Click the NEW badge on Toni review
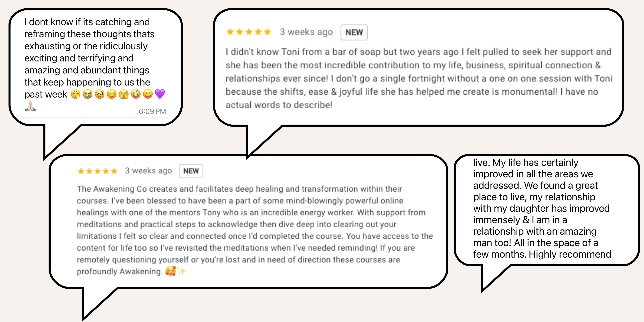Image resolution: width=644 pixels, height=322 pixels. click(354, 32)
